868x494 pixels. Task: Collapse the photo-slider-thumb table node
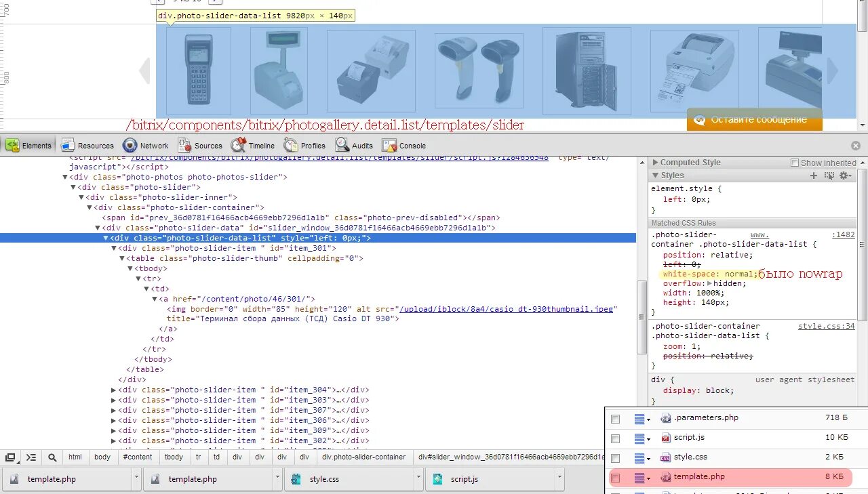pos(122,259)
